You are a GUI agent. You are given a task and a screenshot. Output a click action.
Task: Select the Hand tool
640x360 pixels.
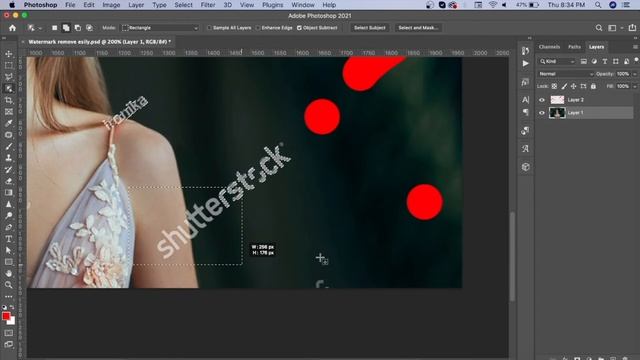click(x=9, y=273)
